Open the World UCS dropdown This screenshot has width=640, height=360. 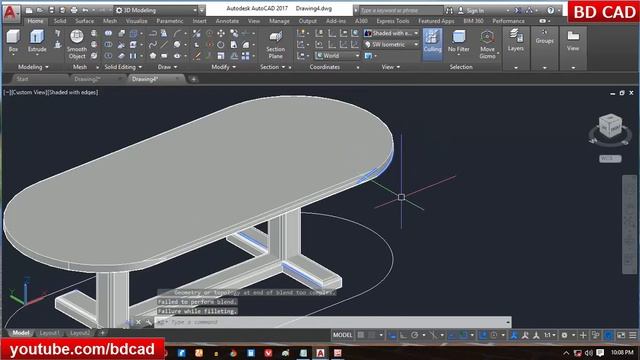point(337,56)
